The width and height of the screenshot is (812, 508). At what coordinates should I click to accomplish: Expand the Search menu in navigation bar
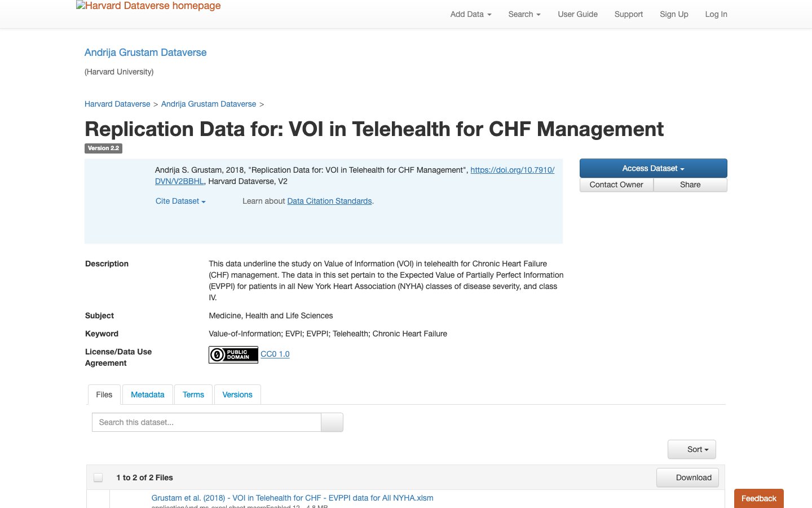pos(524,14)
